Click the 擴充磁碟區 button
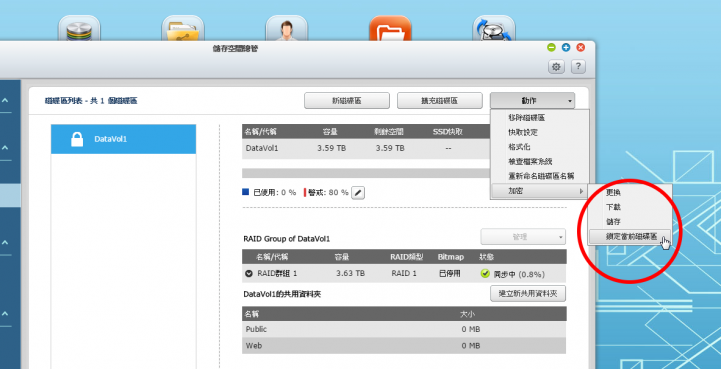Image resolution: width=721 pixels, height=369 pixels. pyautogui.click(x=440, y=101)
